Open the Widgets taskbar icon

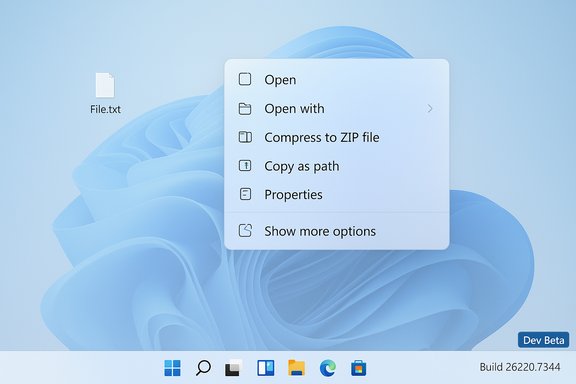coord(265,367)
